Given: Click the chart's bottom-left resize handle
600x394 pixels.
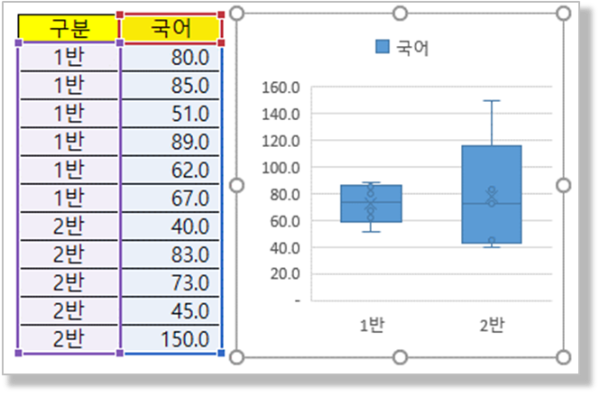Looking at the screenshot, I should point(237,357).
